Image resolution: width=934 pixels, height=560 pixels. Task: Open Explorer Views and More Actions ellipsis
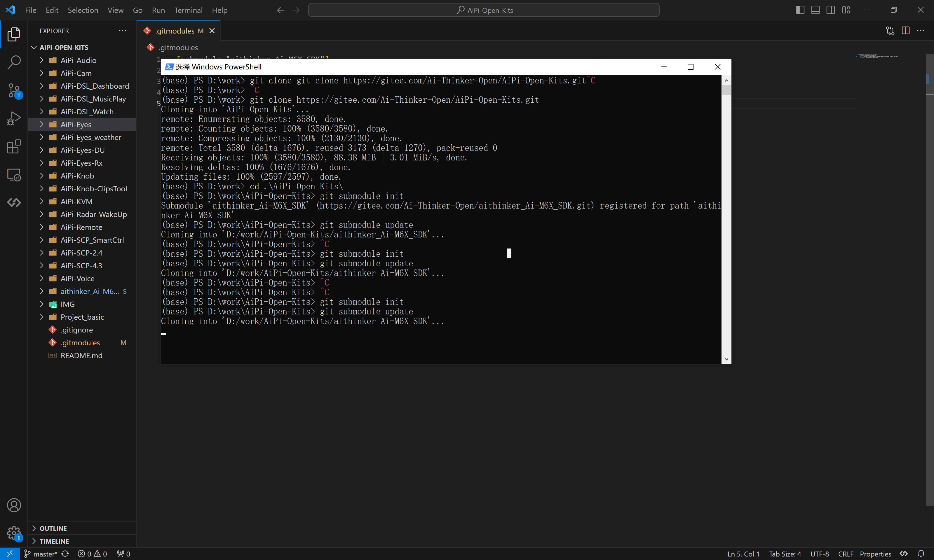(x=122, y=31)
